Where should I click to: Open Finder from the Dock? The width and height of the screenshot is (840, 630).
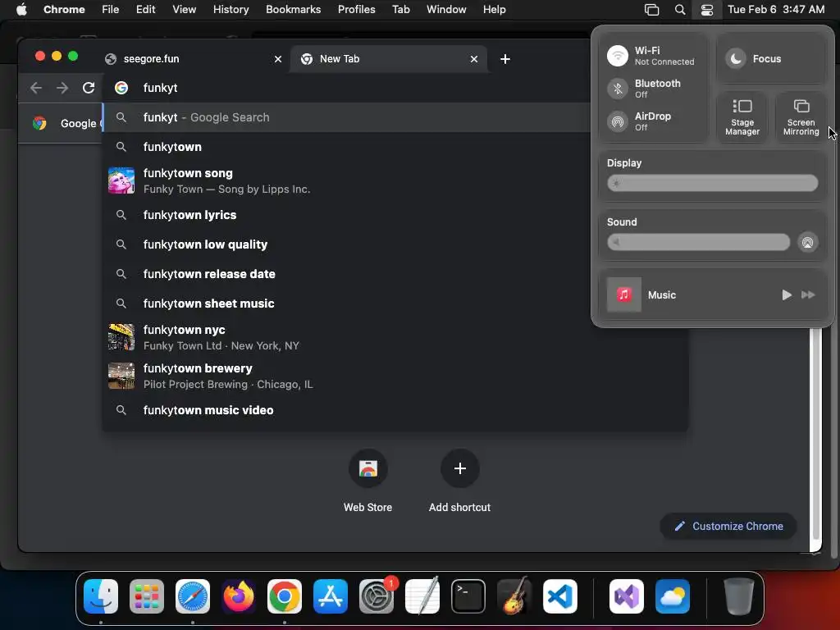pos(101,596)
